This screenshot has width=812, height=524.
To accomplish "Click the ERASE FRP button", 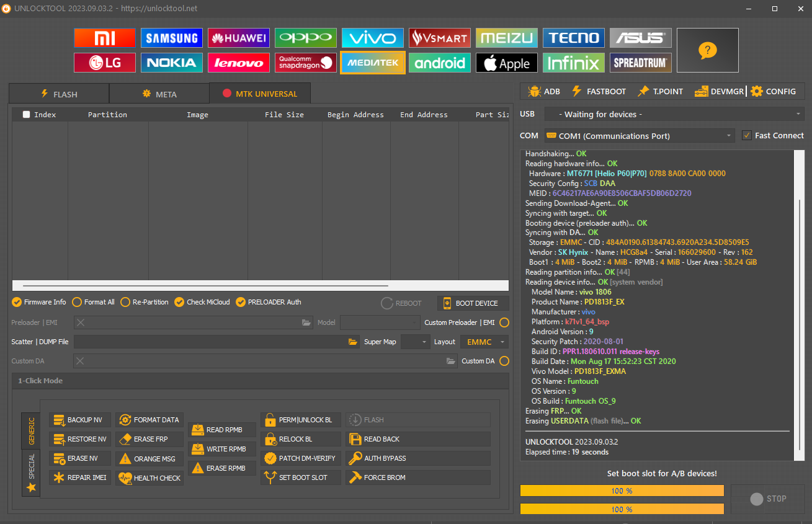I will tap(149, 439).
